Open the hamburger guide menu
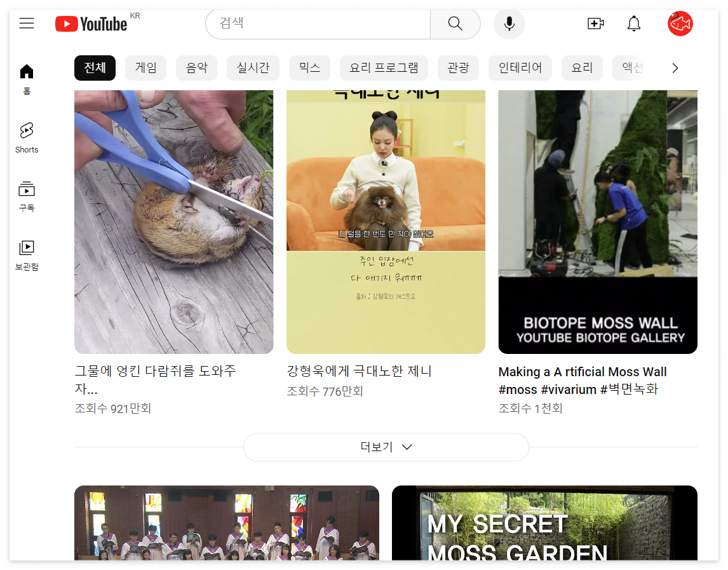This screenshot has width=728, height=570. 27,24
